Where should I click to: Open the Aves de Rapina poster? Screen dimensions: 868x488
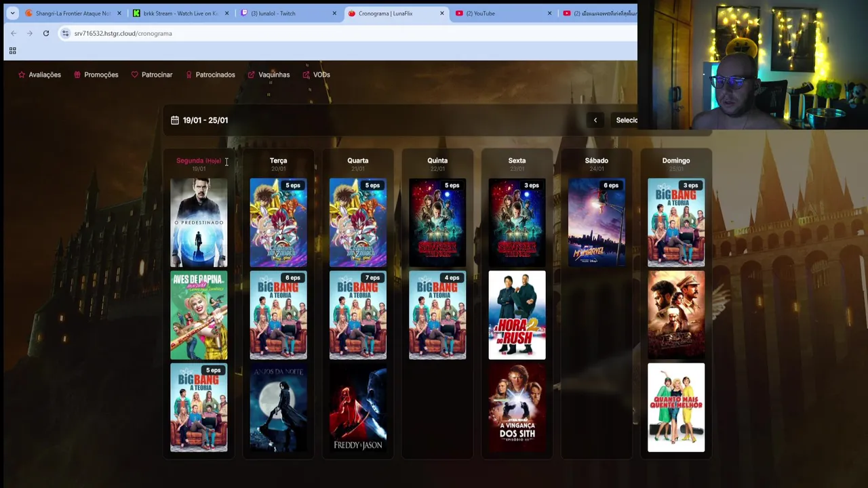[x=199, y=315]
